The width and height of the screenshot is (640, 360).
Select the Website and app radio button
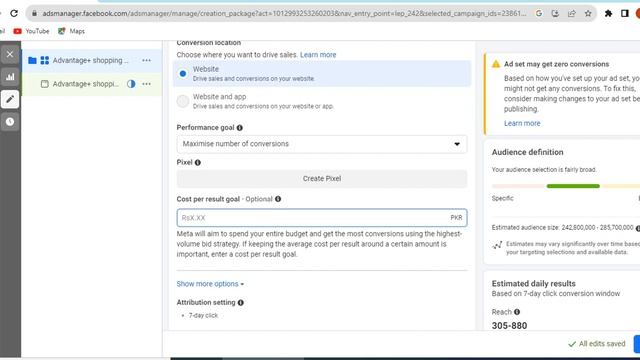(183, 101)
